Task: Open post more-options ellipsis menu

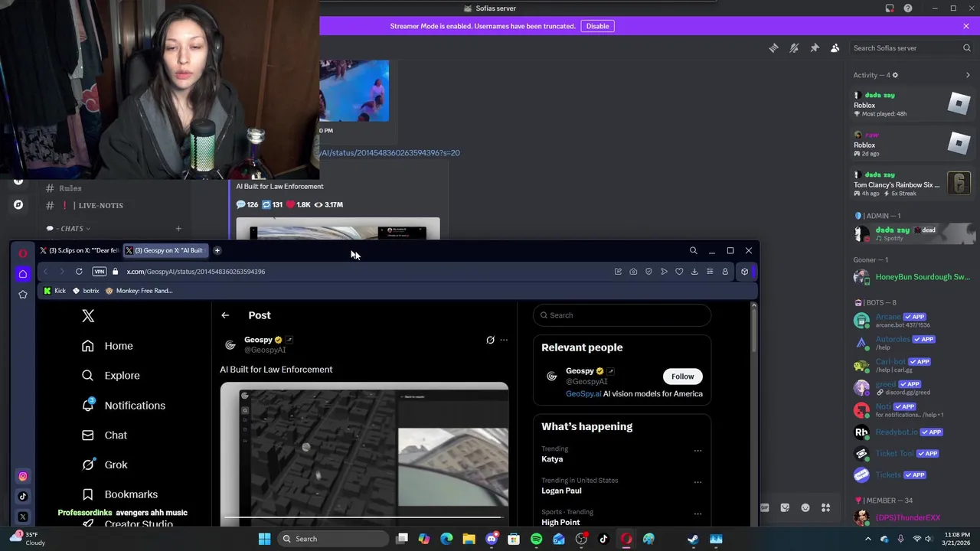Action: click(503, 340)
